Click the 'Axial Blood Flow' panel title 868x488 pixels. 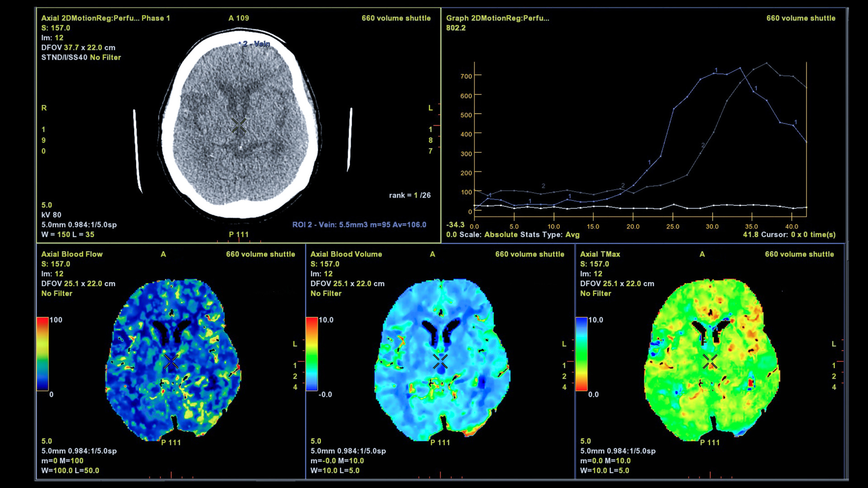pos(72,254)
